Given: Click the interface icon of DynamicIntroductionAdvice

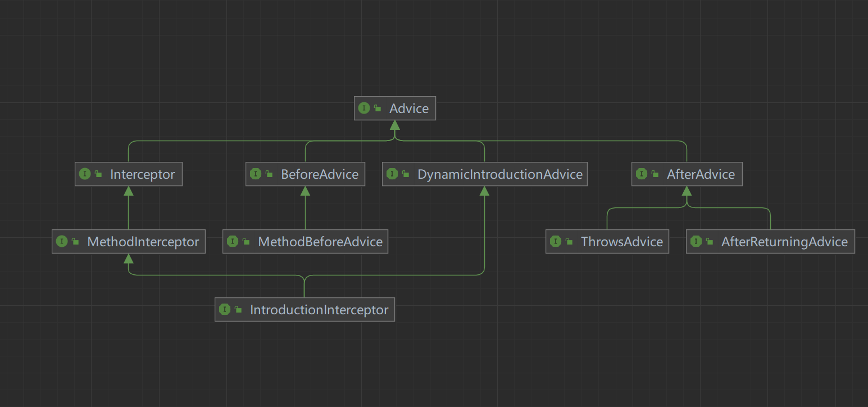Looking at the screenshot, I should tap(392, 174).
